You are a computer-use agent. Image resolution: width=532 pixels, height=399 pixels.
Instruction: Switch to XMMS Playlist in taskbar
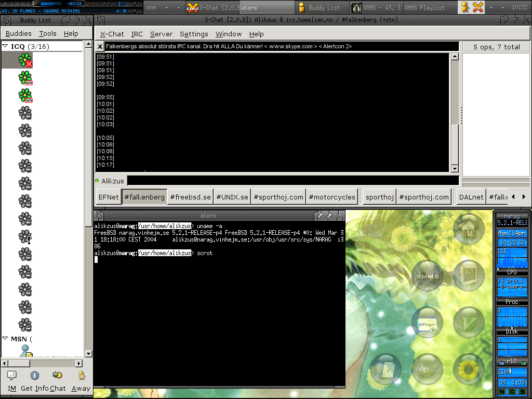425,7
